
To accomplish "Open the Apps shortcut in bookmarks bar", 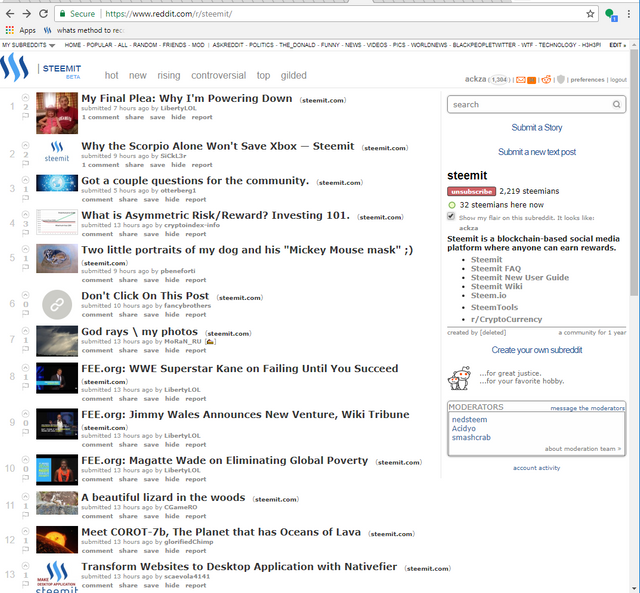I will pyautogui.click(x=21, y=30).
